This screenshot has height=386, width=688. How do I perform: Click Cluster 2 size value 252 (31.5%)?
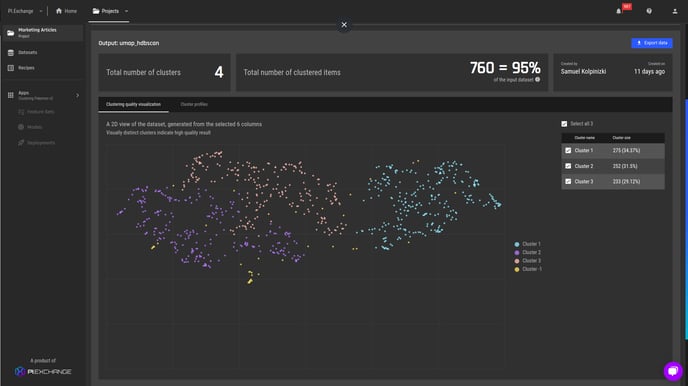(625, 166)
